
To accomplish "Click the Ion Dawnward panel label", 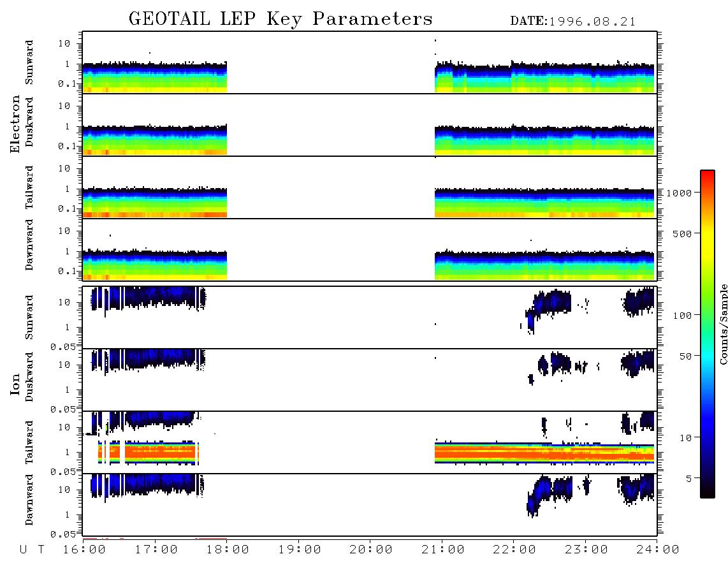I will [x=29, y=500].
